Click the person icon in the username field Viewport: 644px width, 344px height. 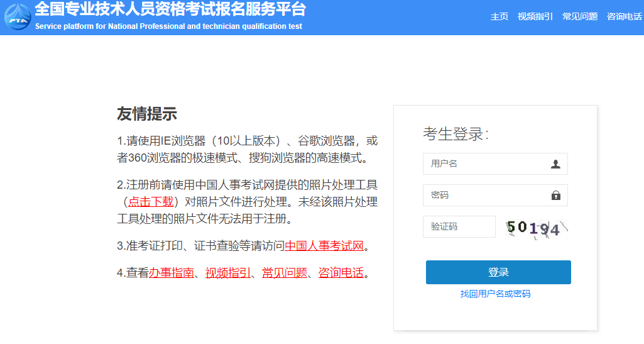(x=555, y=164)
